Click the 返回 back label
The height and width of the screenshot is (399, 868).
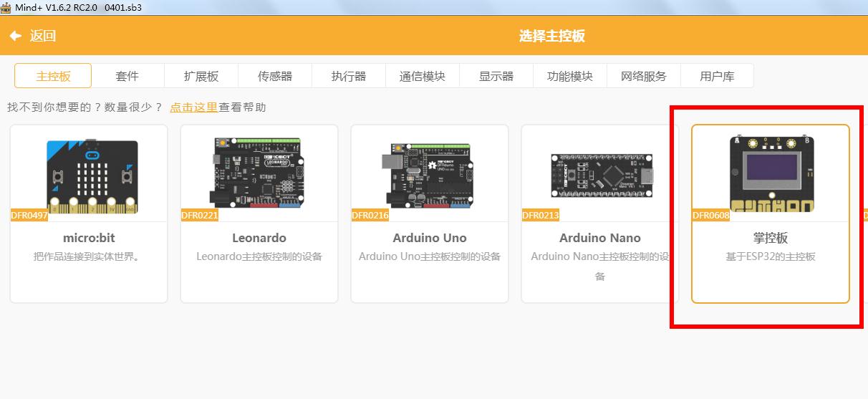point(43,36)
